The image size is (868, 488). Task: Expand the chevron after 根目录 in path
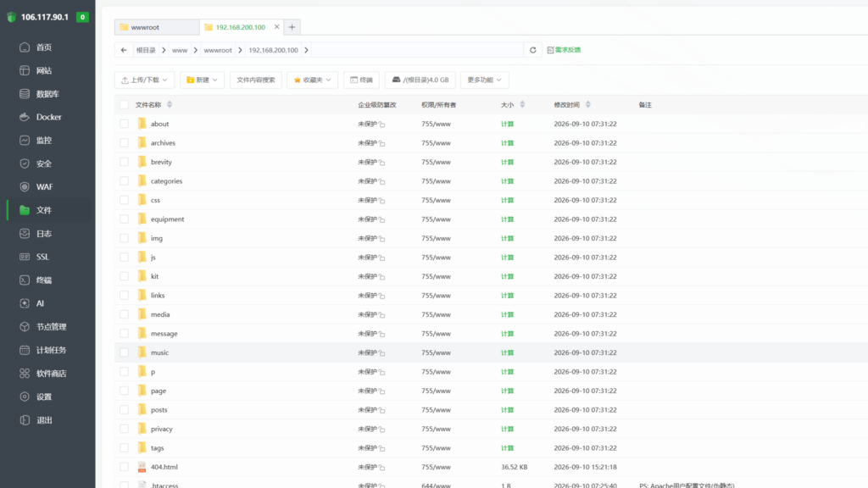pos(164,50)
